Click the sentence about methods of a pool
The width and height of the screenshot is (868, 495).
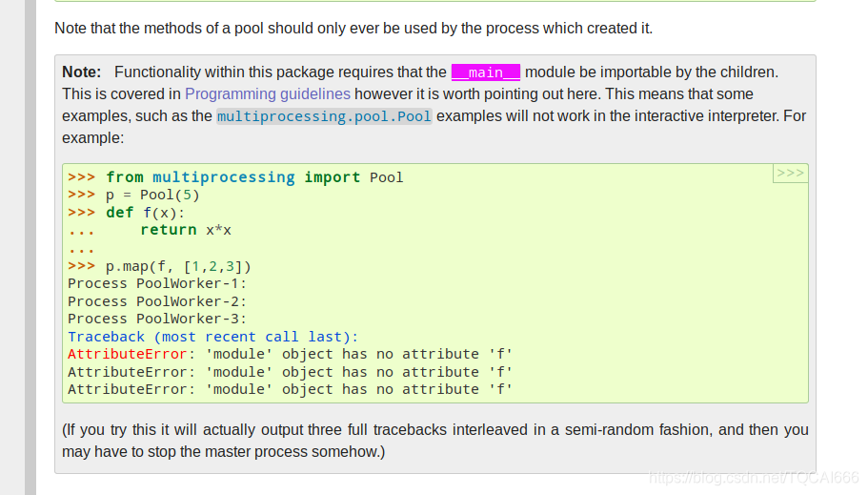(x=353, y=29)
